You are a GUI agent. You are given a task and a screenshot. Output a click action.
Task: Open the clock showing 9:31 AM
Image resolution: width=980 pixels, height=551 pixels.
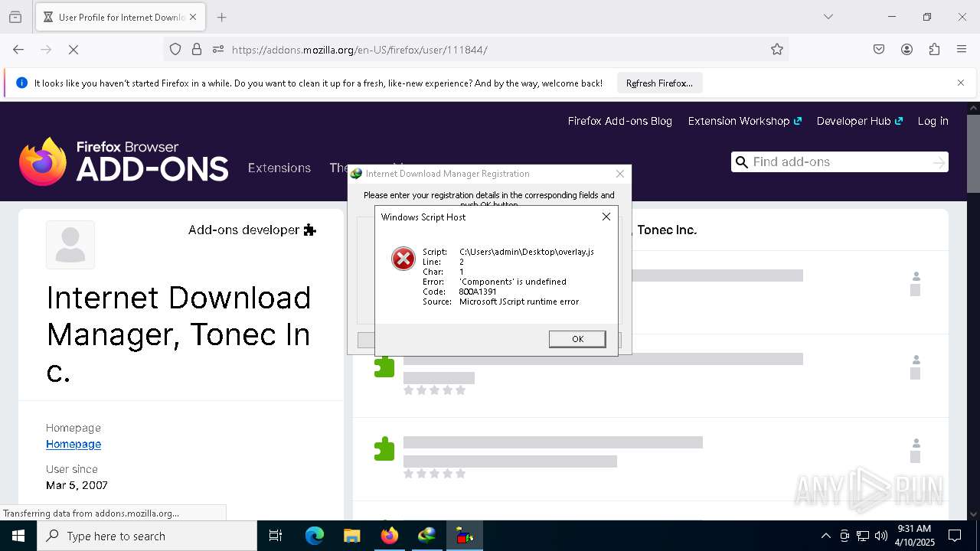[913, 536]
